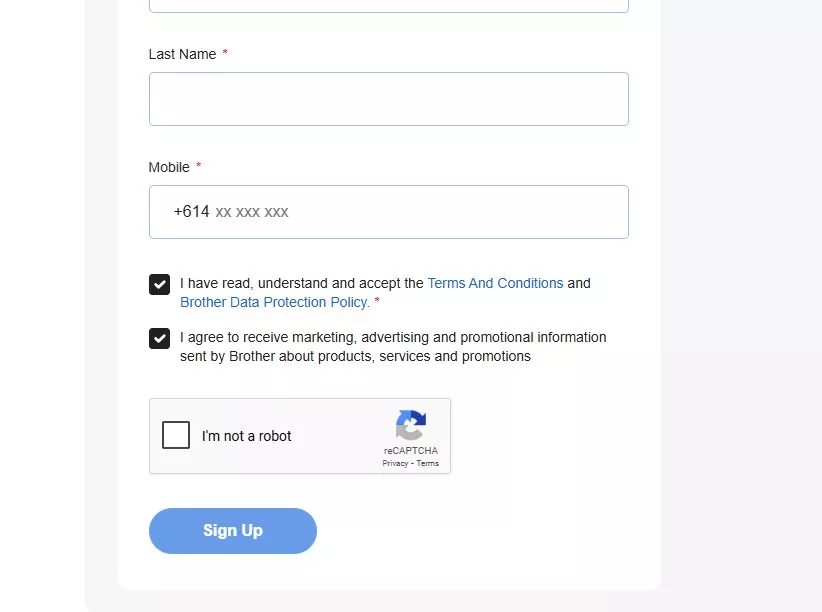Uncheck the marketing information consent checkbox
The image size is (822, 612).
pyautogui.click(x=159, y=338)
